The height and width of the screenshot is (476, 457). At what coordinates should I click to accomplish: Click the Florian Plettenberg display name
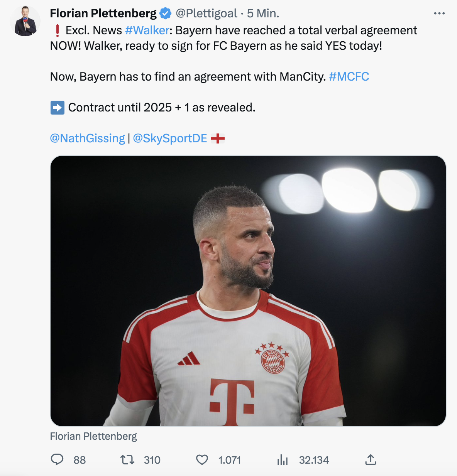103,14
